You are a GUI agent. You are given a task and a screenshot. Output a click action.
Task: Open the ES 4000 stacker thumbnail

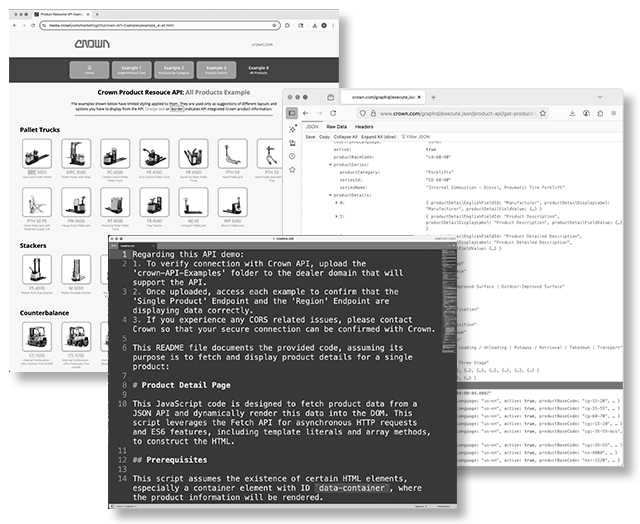click(x=37, y=269)
